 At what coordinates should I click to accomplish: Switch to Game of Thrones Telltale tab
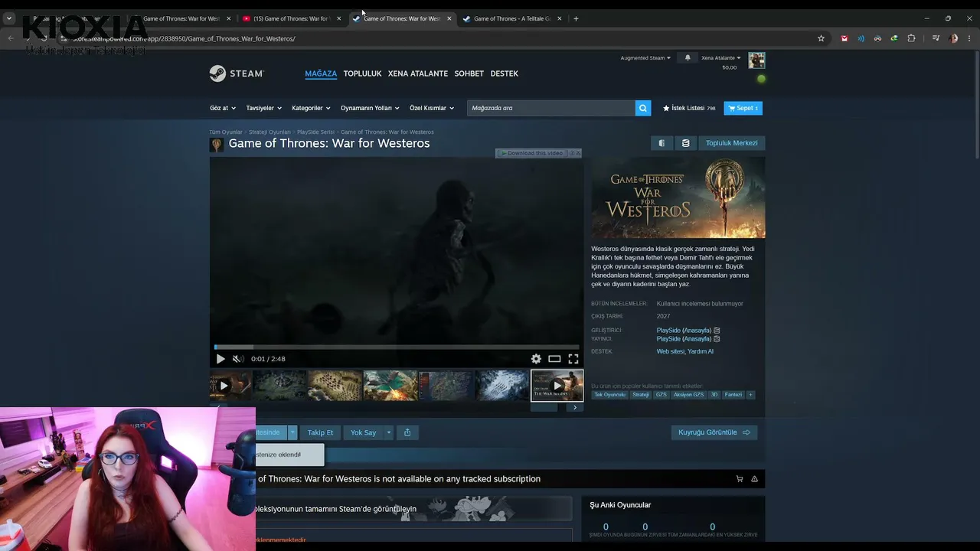[513, 18]
